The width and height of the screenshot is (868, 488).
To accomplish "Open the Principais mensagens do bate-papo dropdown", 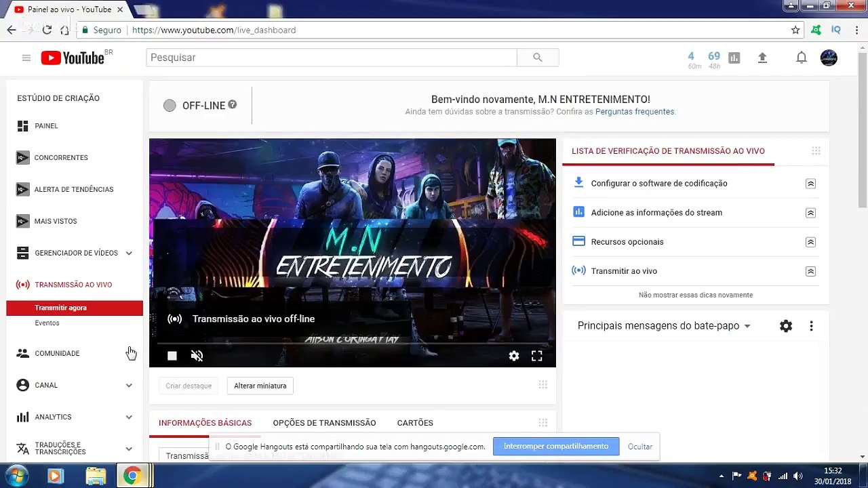I will tap(664, 326).
